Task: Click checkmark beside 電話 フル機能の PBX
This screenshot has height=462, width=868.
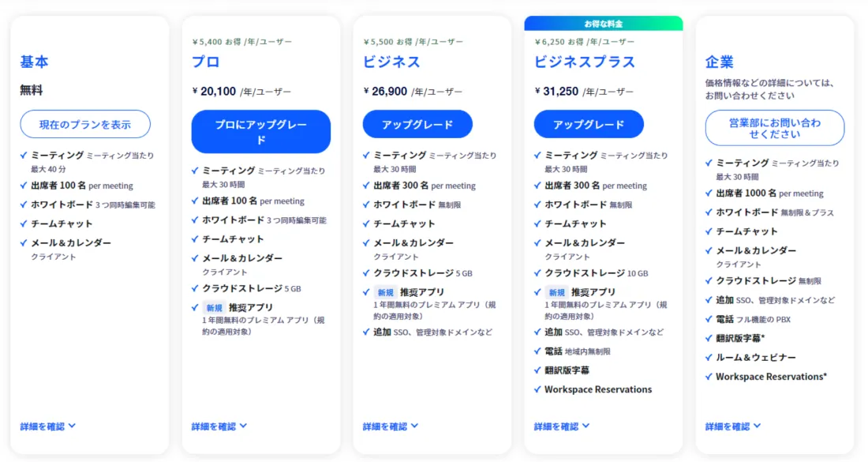Action: click(x=709, y=319)
